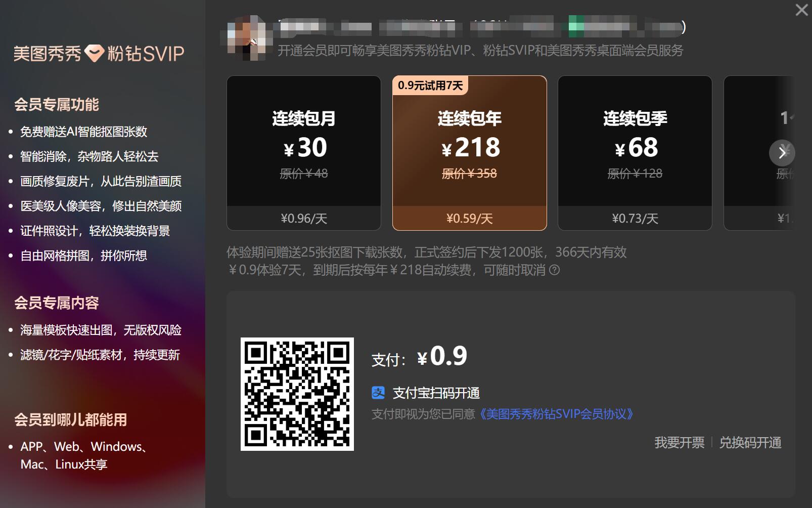Image resolution: width=812 pixels, height=508 pixels.
Task: Click 海量模板快速出图 item
Action: tap(101, 330)
